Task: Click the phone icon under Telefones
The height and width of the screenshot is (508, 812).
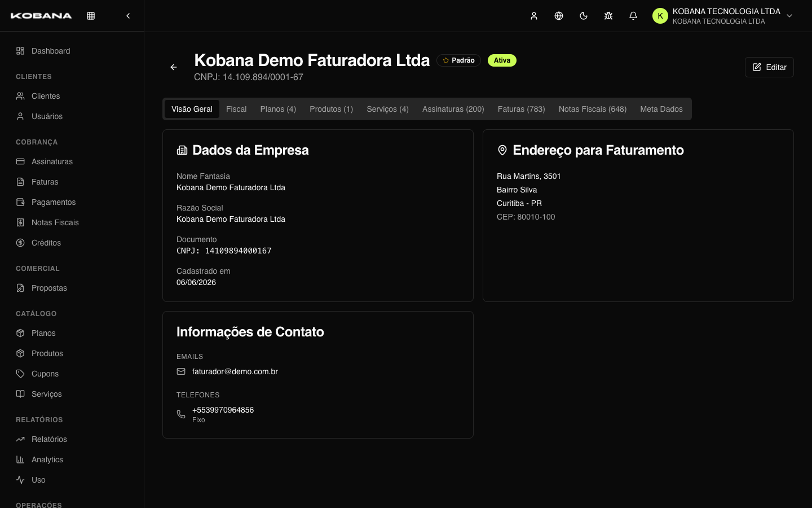Action: (x=181, y=414)
